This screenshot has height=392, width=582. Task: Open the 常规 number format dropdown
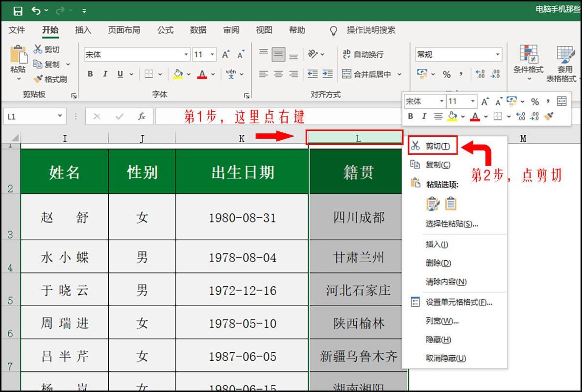(497, 54)
